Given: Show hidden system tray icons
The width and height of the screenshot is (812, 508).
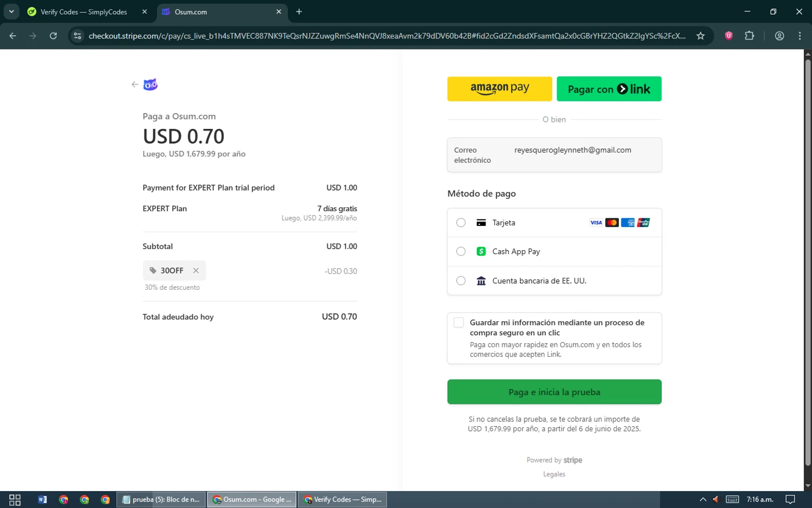Looking at the screenshot, I should coord(703,499).
